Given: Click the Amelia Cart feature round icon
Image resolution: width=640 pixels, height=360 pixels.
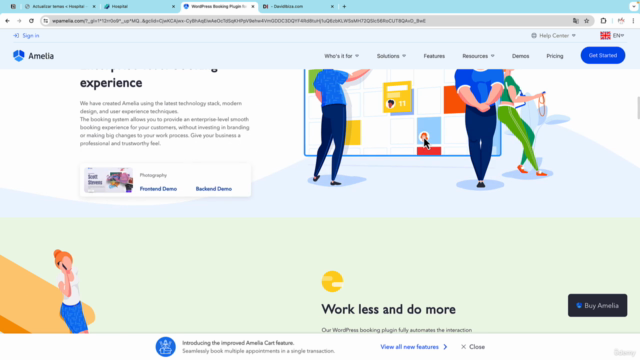Looking at the screenshot, I should tap(165, 347).
